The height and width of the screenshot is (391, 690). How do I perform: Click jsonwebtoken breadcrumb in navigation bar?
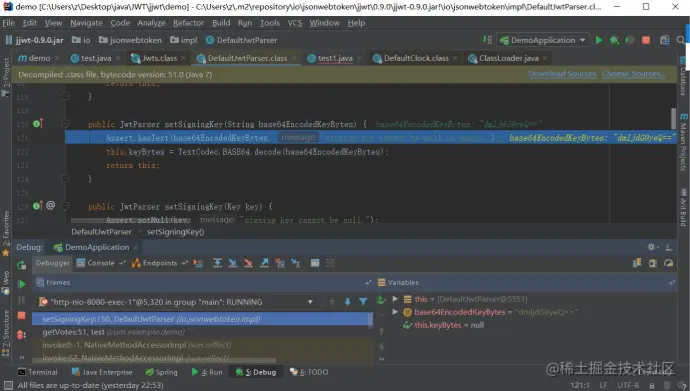[x=130, y=40]
